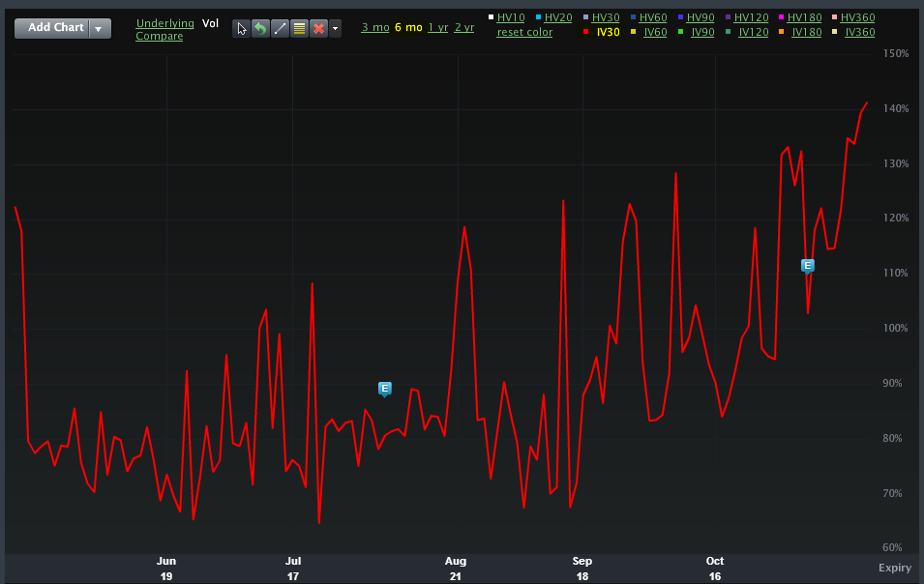
Task: Set the range to 6 mo
Action: (x=408, y=28)
